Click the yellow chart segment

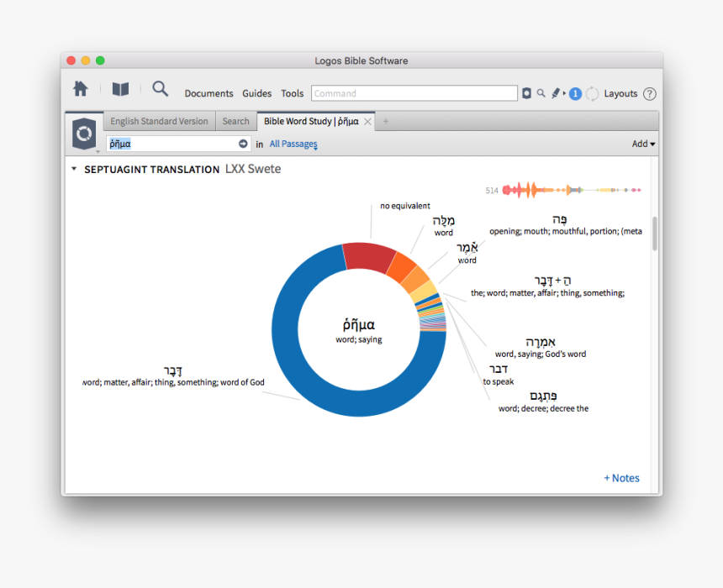coord(425,292)
